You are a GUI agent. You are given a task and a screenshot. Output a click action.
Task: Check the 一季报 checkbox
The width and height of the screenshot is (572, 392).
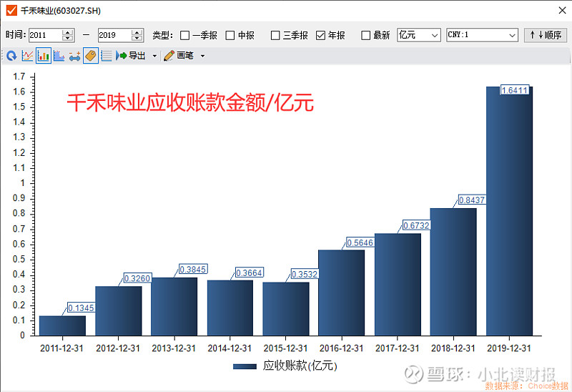pos(185,35)
